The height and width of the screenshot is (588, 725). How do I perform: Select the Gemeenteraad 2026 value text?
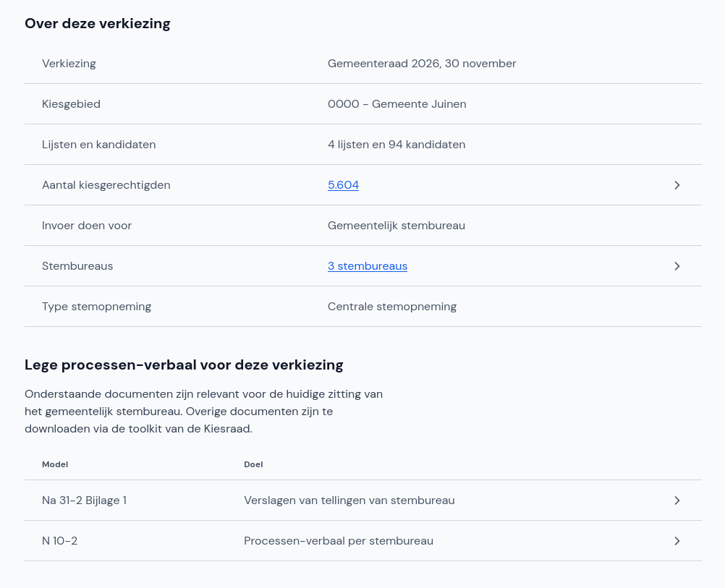pos(422,64)
